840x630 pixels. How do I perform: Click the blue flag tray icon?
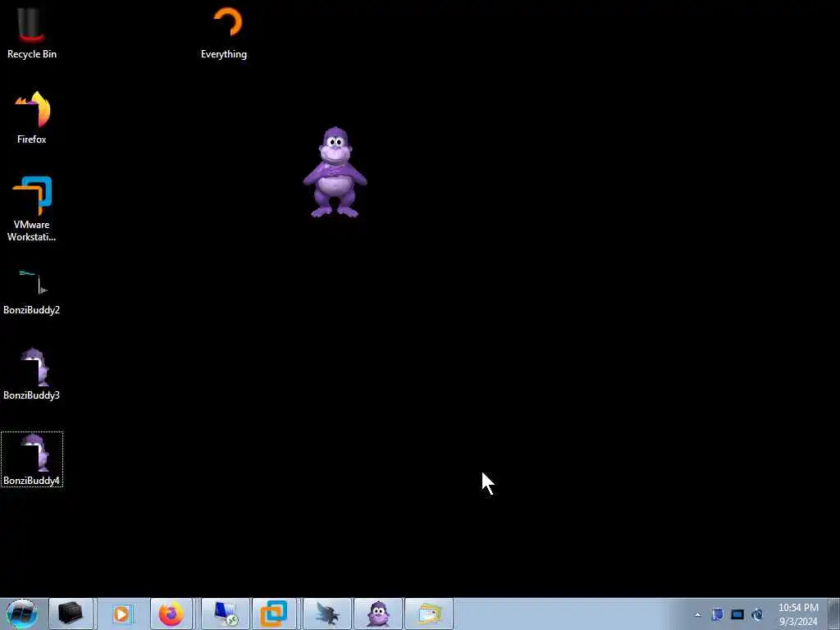[x=717, y=614]
